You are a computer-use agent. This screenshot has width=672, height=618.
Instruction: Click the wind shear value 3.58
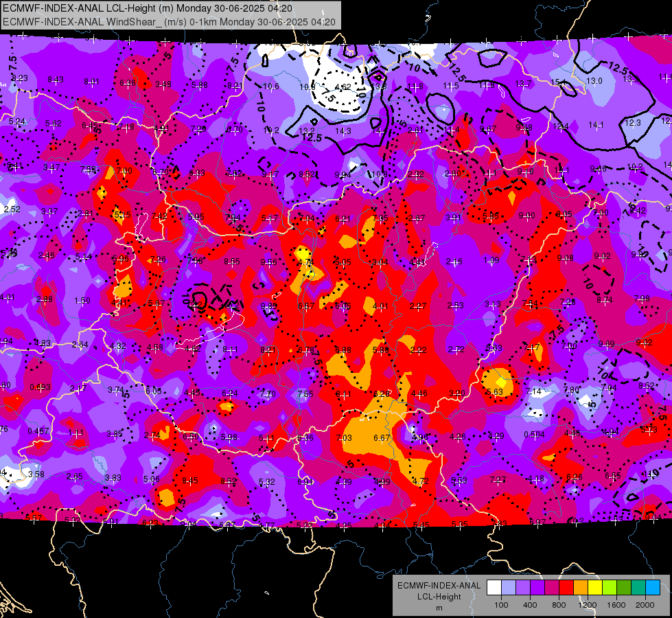click(x=36, y=474)
